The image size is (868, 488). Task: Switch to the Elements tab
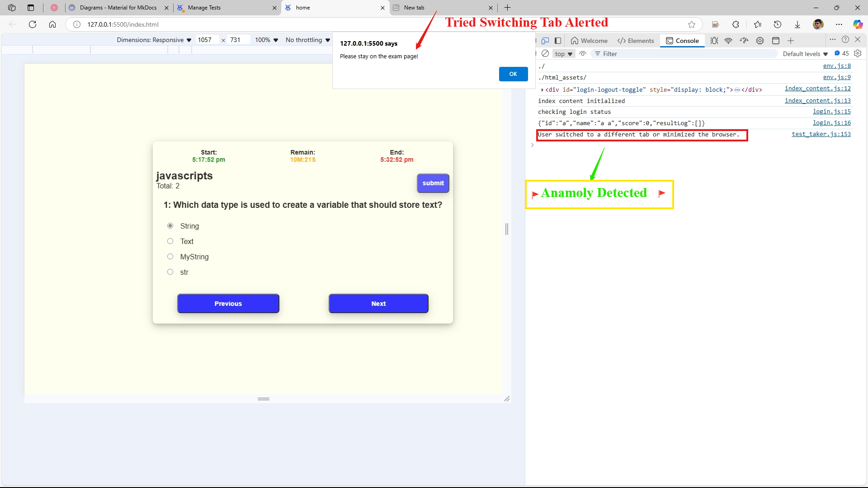click(636, 41)
